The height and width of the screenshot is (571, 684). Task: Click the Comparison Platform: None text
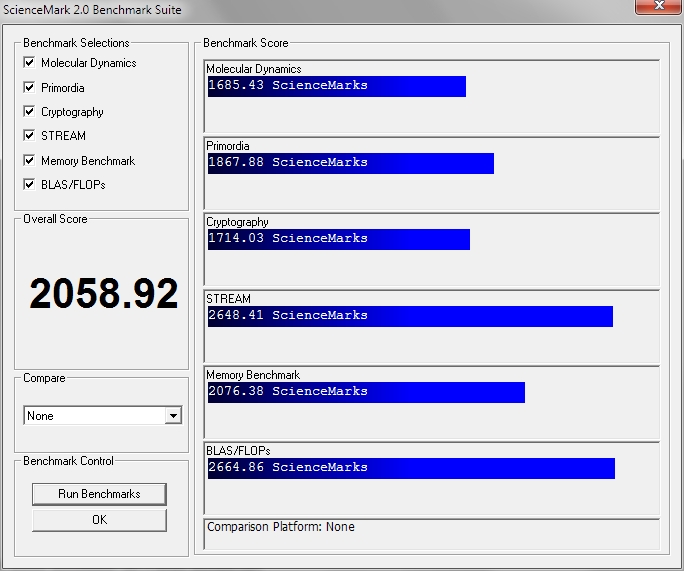point(280,527)
